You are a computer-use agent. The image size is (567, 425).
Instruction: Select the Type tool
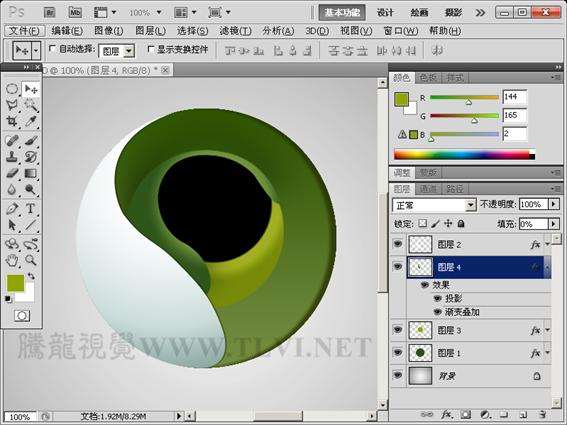31,209
